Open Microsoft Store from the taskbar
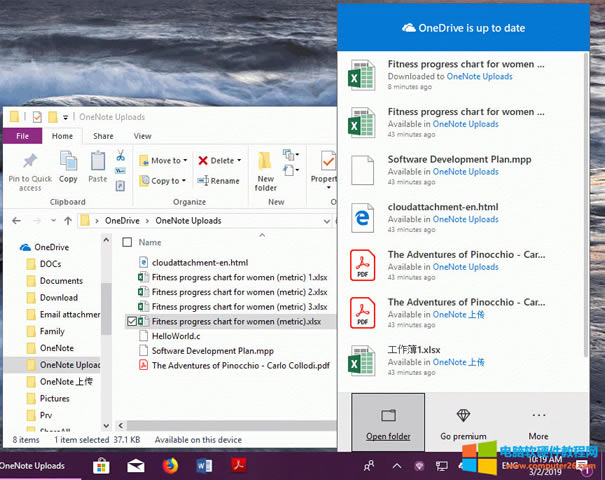 pos(101,465)
